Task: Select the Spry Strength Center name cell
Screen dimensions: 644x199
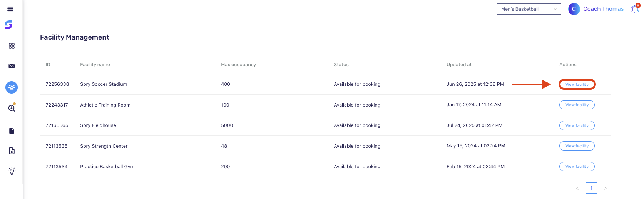Action: coord(104,146)
